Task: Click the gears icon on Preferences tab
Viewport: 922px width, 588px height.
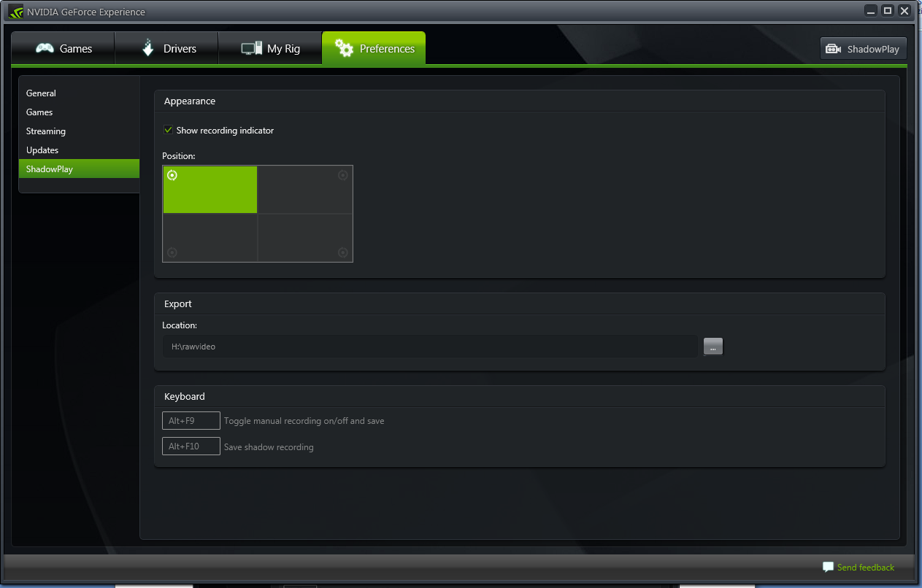Action: [344, 48]
